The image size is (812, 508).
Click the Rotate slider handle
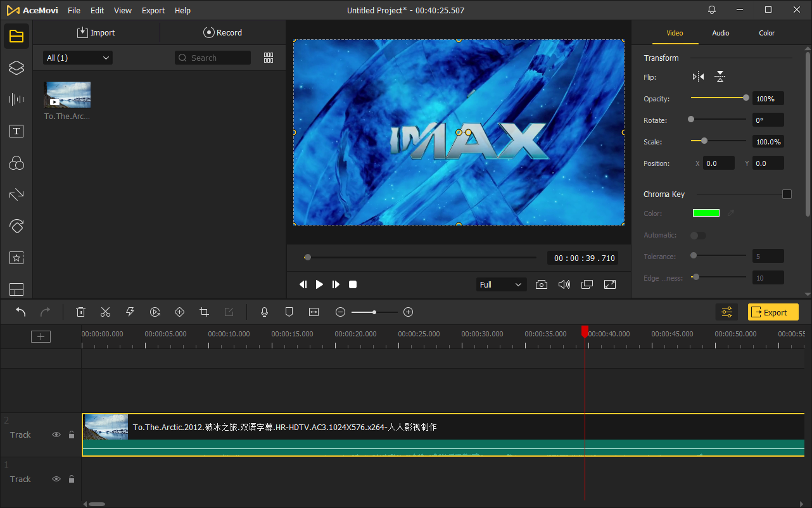point(691,119)
